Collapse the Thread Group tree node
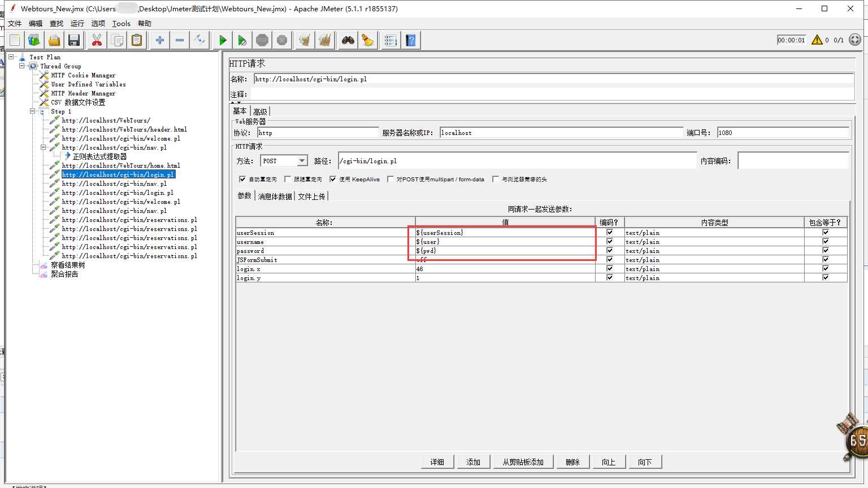The height and width of the screenshot is (488, 868). (x=22, y=66)
